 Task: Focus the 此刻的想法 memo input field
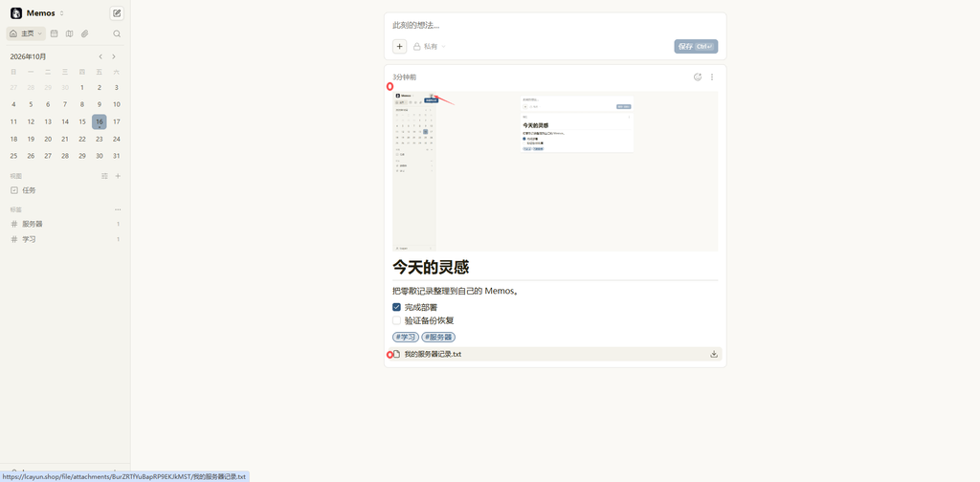pyautogui.click(x=555, y=26)
